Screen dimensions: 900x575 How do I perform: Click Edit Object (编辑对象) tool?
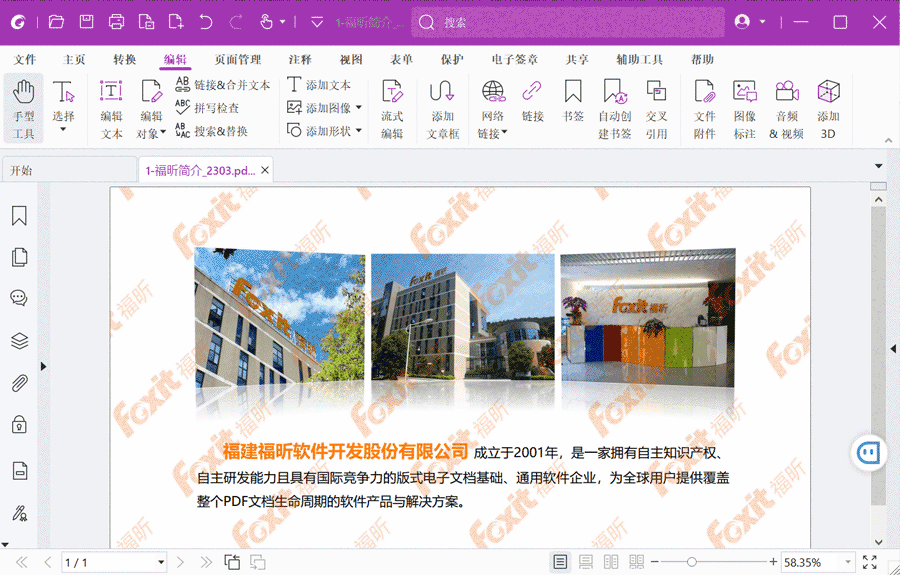(152, 109)
